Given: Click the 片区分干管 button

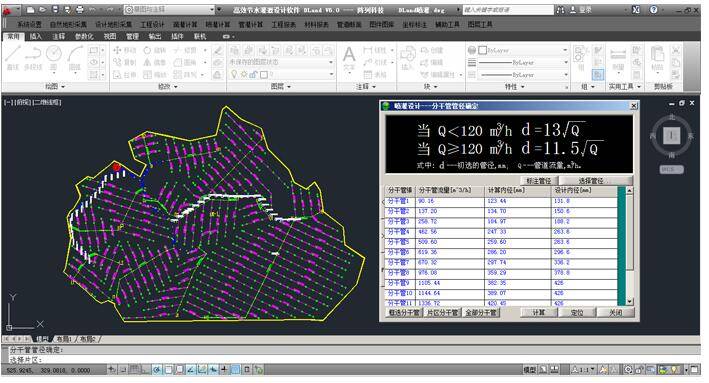Looking at the screenshot, I should coord(443,312).
